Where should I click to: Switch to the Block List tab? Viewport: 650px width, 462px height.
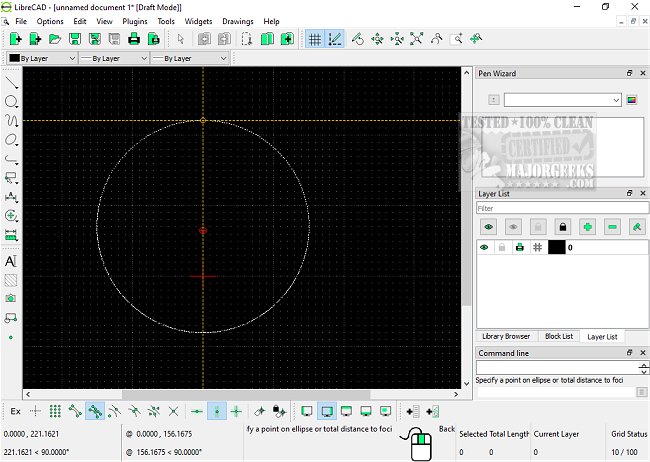558,336
